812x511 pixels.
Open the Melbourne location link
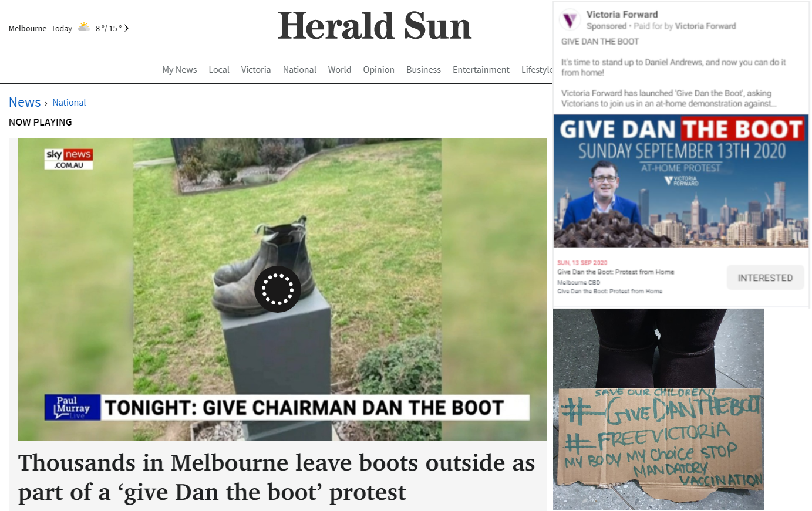[28, 28]
